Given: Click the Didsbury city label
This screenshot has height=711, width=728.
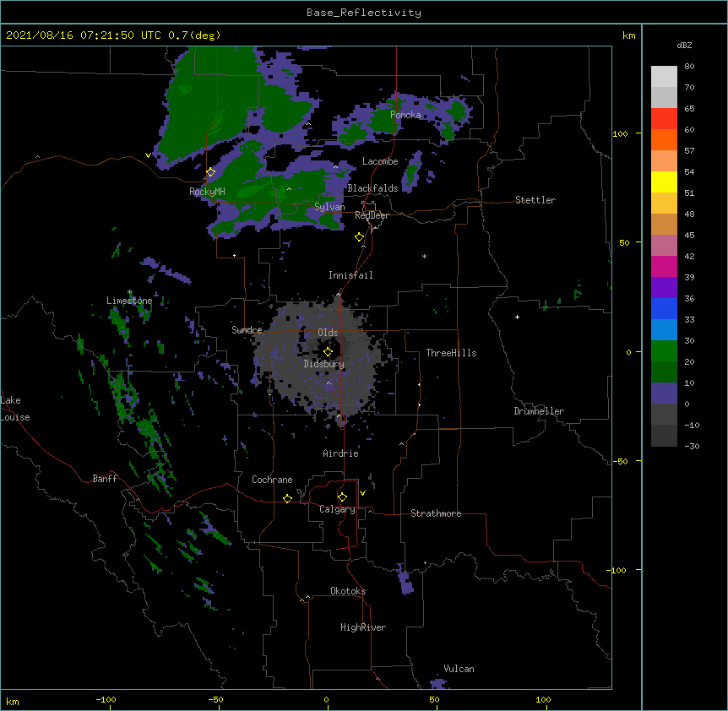Looking at the screenshot, I should coord(324,364).
